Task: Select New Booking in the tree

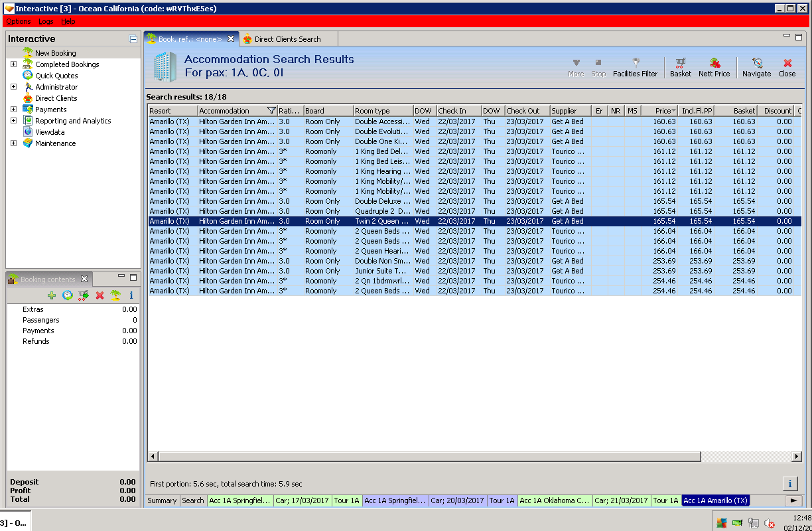Action: pyautogui.click(x=56, y=53)
